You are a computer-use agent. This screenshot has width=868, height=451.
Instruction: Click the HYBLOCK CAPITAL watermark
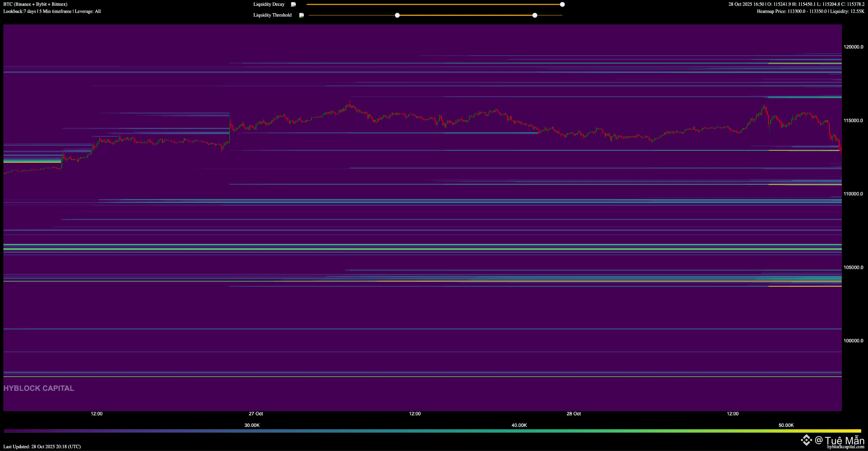(x=39, y=388)
